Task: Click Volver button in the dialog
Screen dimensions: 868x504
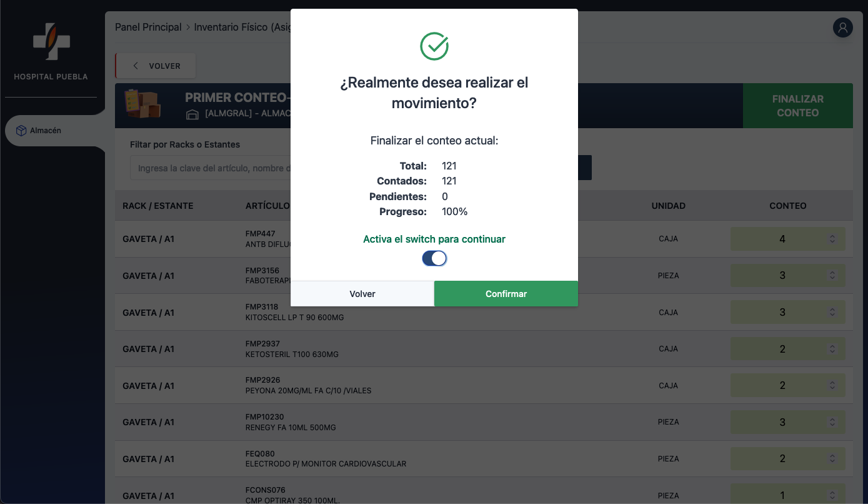Action: tap(362, 294)
